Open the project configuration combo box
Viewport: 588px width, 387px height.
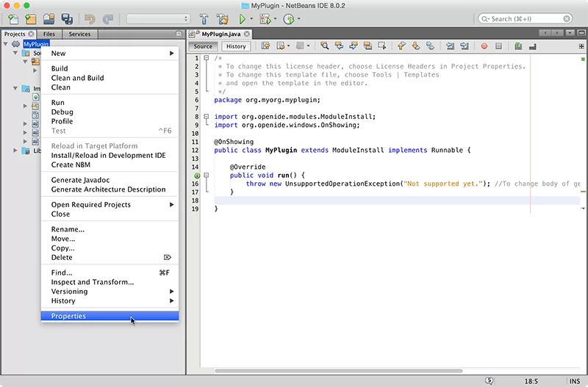pyautogui.click(x=158, y=19)
